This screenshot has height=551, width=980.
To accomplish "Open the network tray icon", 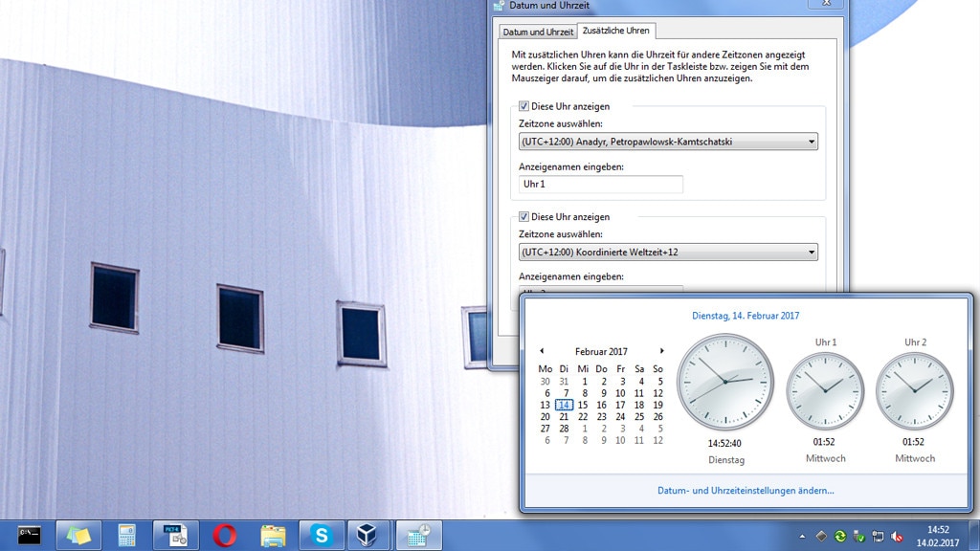I will pos(878,536).
